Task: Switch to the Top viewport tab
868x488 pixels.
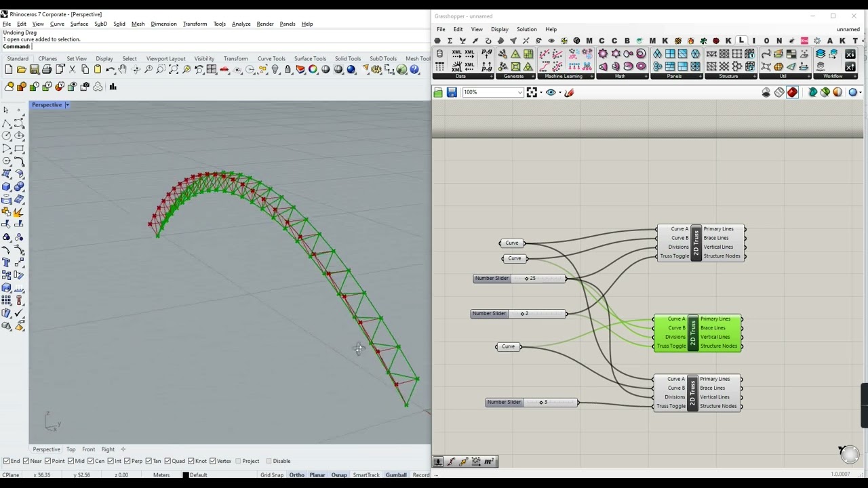Action: pyautogui.click(x=71, y=449)
